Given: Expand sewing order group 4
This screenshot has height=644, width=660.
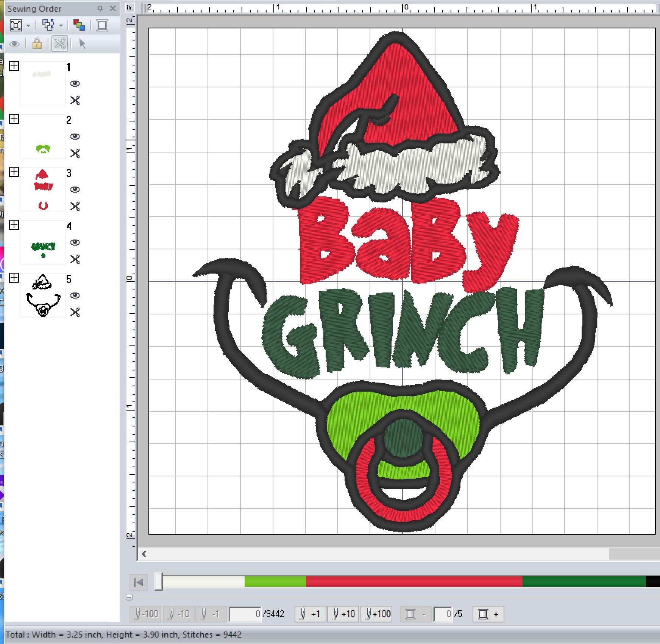Looking at the screenshot, I should coord(14,225).
